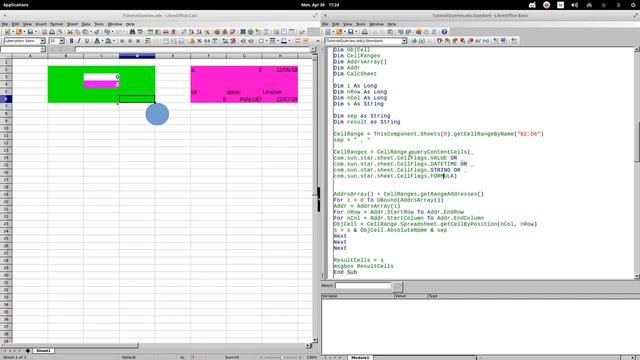This screenshot has width=640, height=360.
Task: Click the Save icon in Calc toolbar
Action: 30,32
